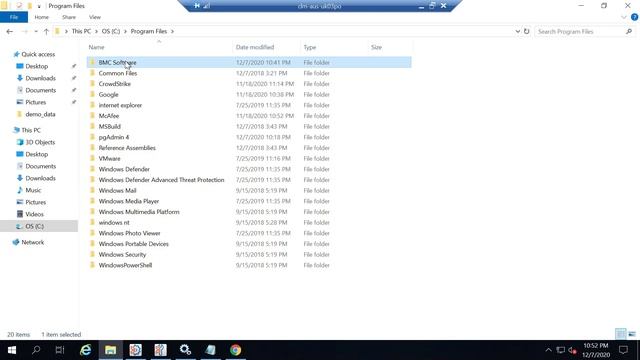This screenshot has height=360, width=640.
Task: Click the volume speaker tray icon
Action: [572, 350]
